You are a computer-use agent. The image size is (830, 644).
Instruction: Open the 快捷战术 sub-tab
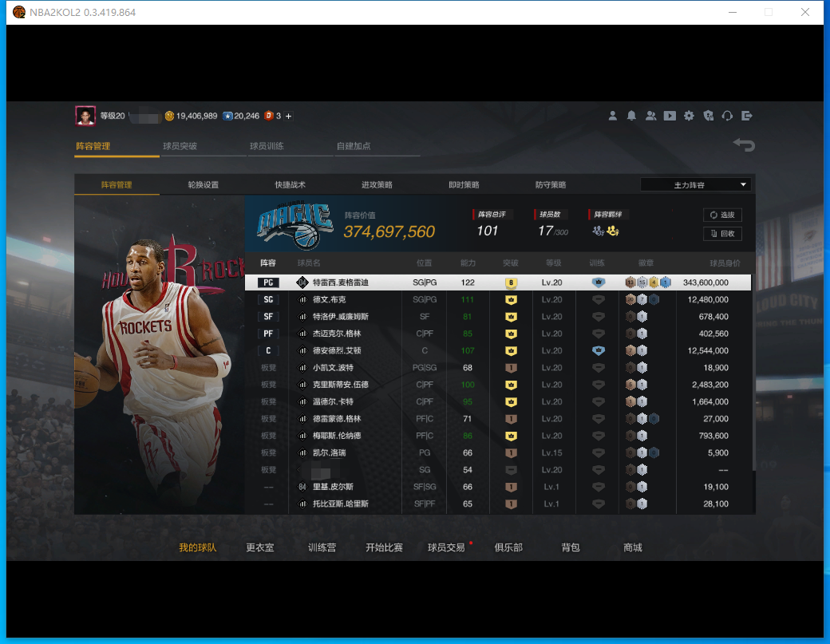pyautogui.click(x=290, y=184)
